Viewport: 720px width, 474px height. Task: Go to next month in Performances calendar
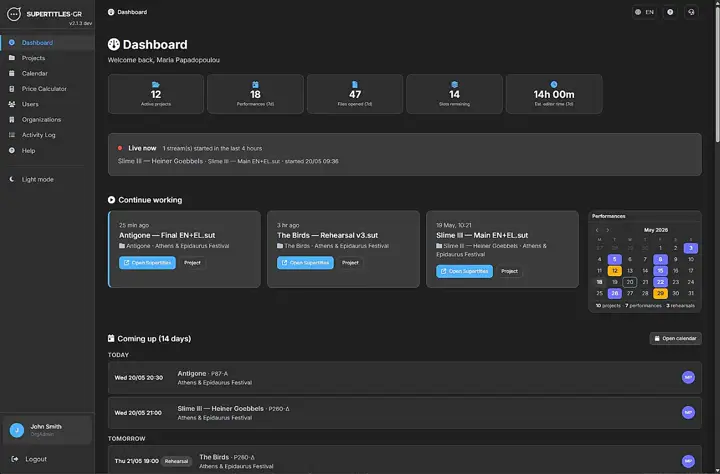608,230
